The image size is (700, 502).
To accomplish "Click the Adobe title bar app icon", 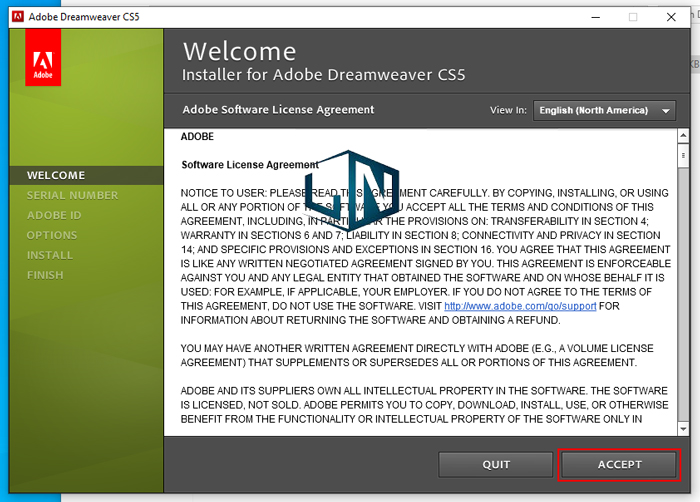I will [18, 17].
